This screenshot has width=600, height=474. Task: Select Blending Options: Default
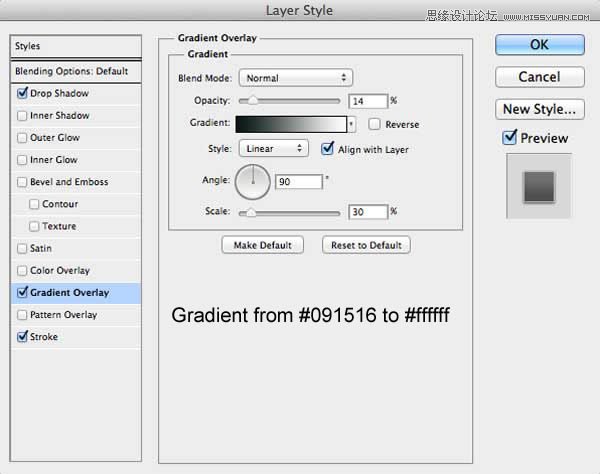(x=76, y=71)
